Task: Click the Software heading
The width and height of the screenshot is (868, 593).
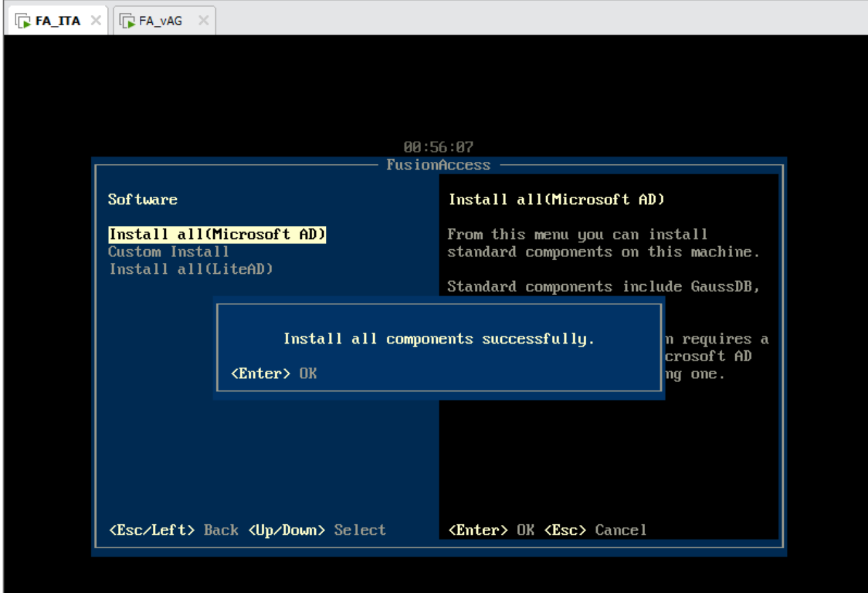Action: (143, 199)
